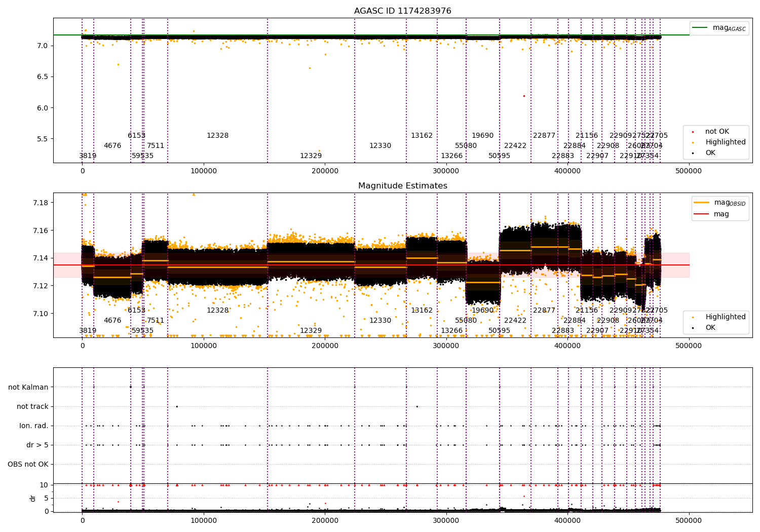Click the 500000 x-tick under the bottom plot
This screenshot has height=532, width=760.
(x=689, y=520)
